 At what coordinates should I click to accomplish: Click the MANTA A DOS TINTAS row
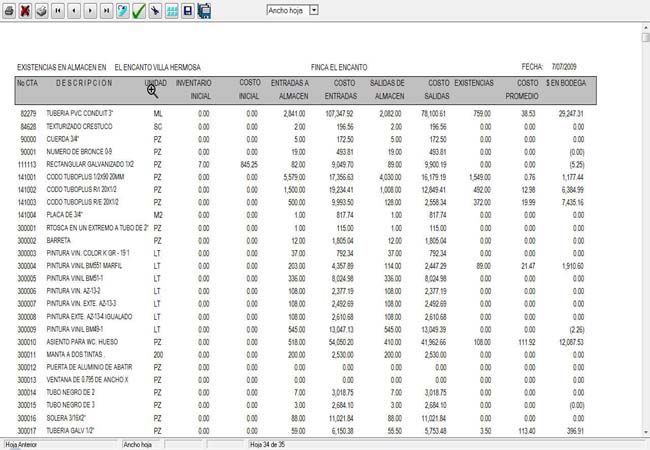tap(302, 355)
